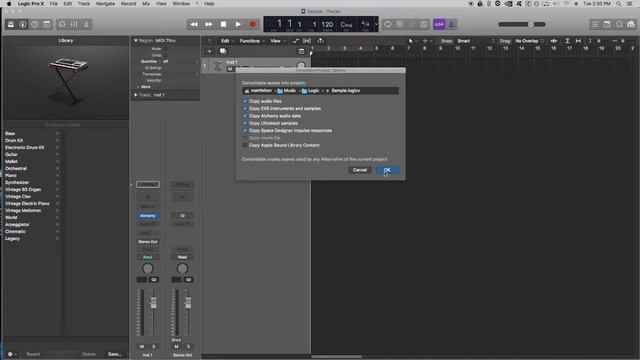Toggle Copy Ultrabeat samples checkbox
This screenshot has width=640, height=360.
point(245,123)
